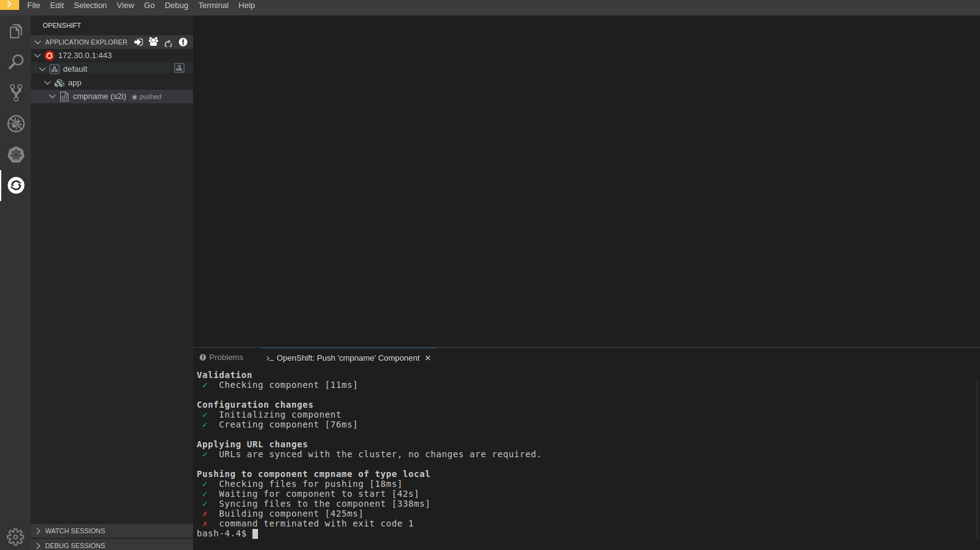
Task: Open the Debug view with the bug icon
Action: pos(16,124)
